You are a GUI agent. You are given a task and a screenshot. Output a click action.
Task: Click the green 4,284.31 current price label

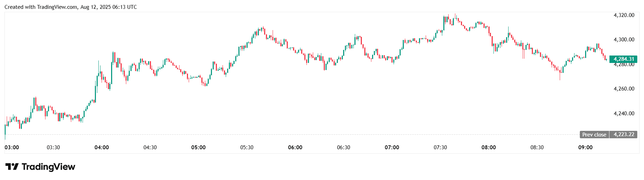click(x=623, y=59)
